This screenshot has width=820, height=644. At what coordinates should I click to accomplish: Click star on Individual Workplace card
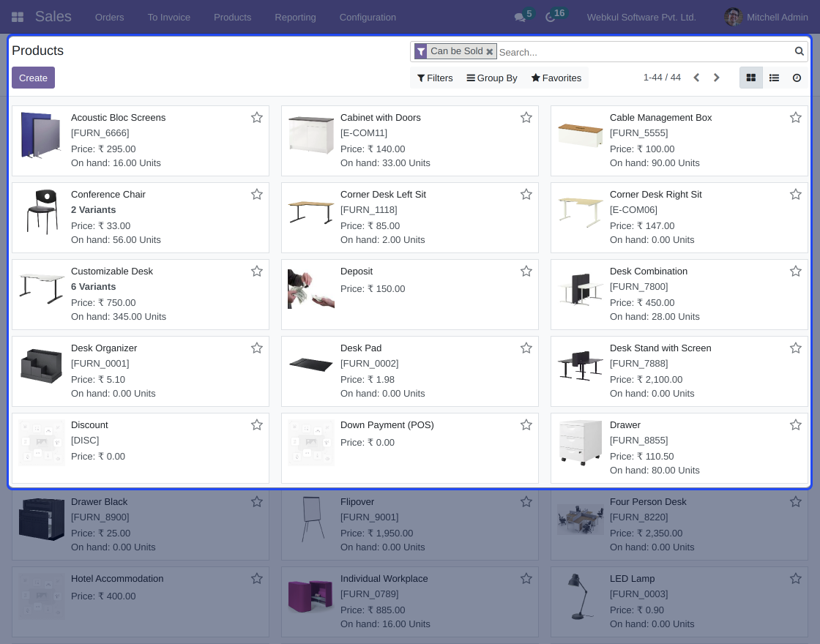coord(526,579)
